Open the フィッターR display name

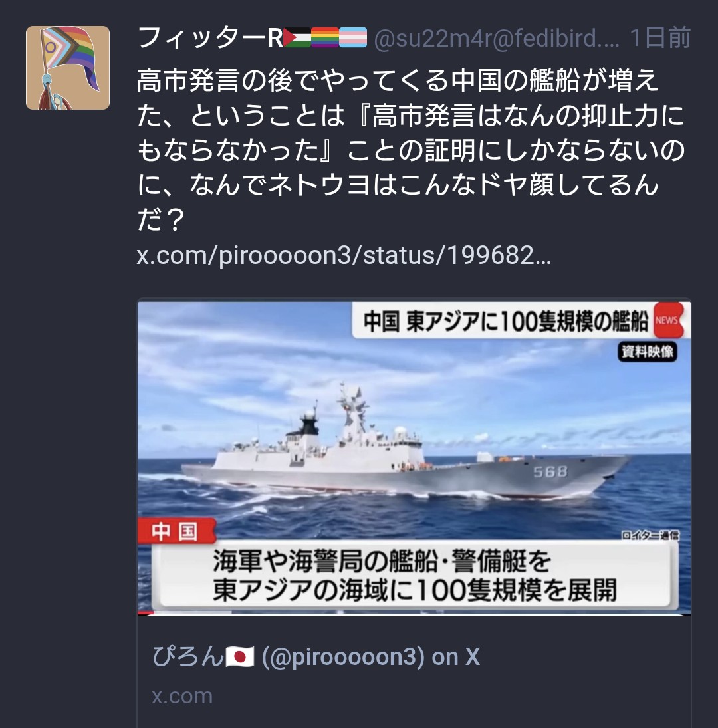tap(210, 38)
